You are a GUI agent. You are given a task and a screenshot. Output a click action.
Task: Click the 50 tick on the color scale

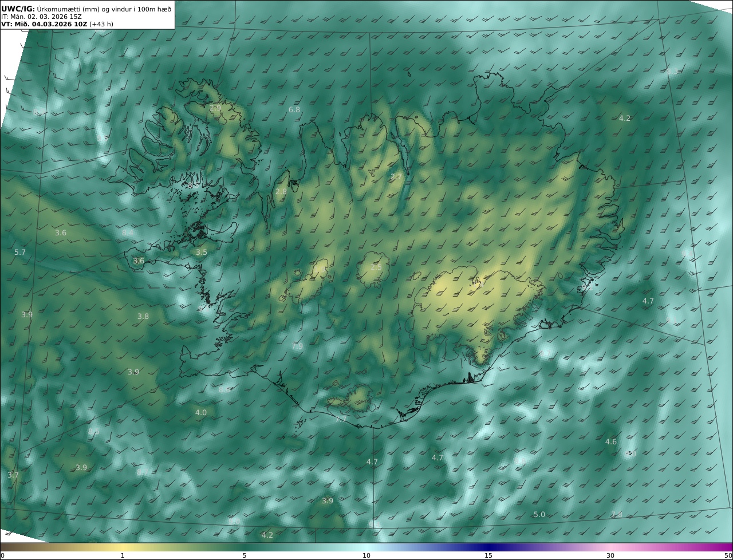point(728,555)
